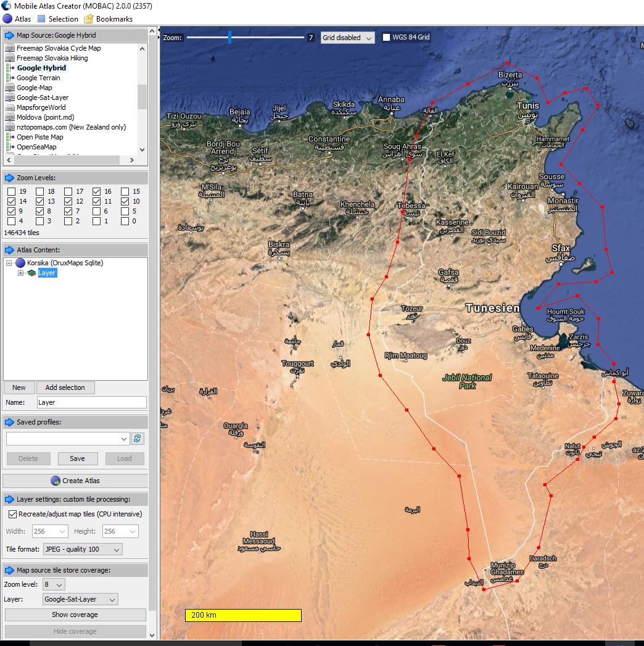Click the layer Name input field
The image size is (644, 646).
(91, 402)
